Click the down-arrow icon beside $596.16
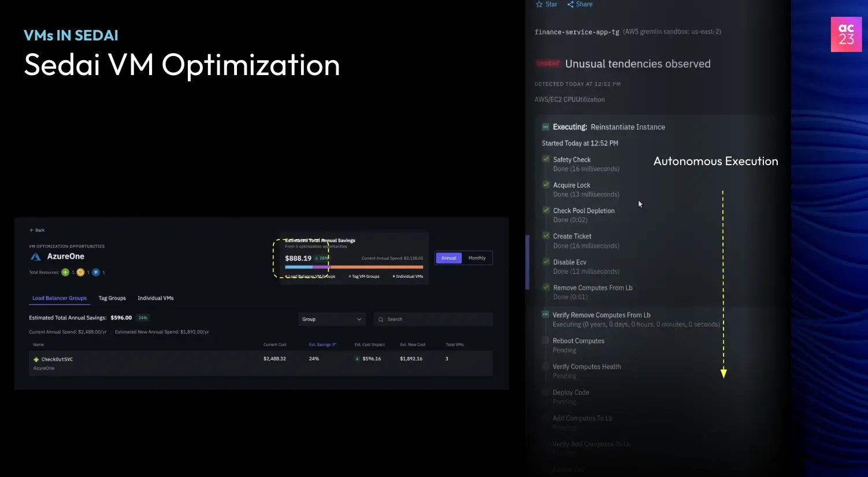This screenshot has width=868, height=477. pyautogui.click(x=357, y=359)
